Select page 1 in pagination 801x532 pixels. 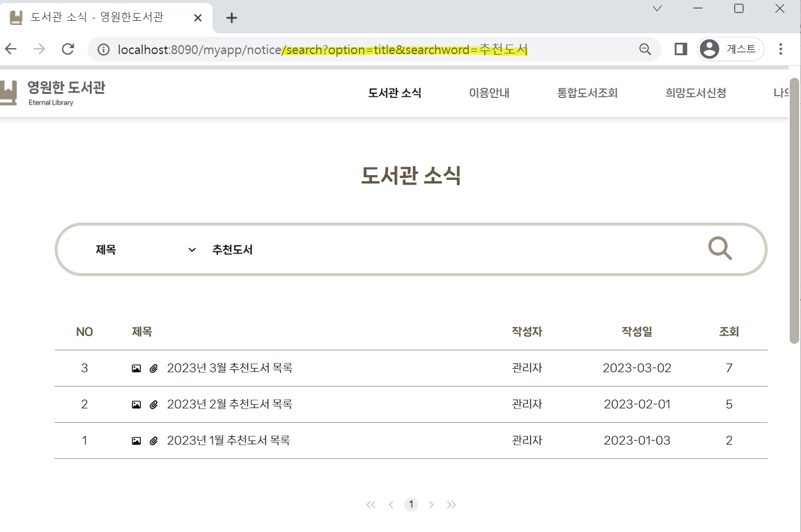point(411,505)
